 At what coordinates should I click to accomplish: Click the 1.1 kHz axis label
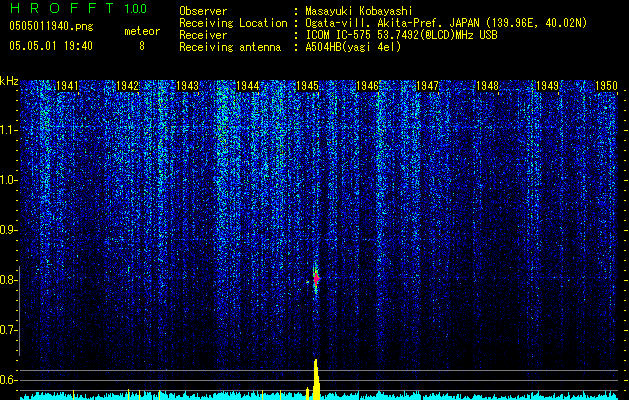point(9,130)
